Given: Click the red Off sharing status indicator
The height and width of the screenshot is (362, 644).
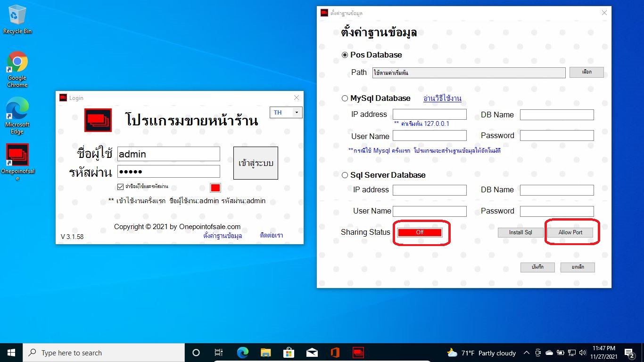Looking at the screenshot, I should click(420, 232).
